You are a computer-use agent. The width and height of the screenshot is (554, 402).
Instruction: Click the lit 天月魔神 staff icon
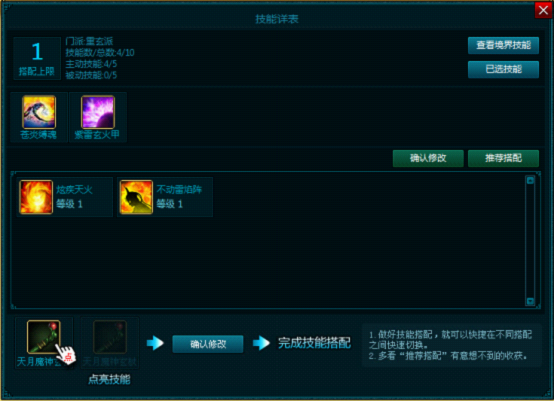click(x=44, y=337)
